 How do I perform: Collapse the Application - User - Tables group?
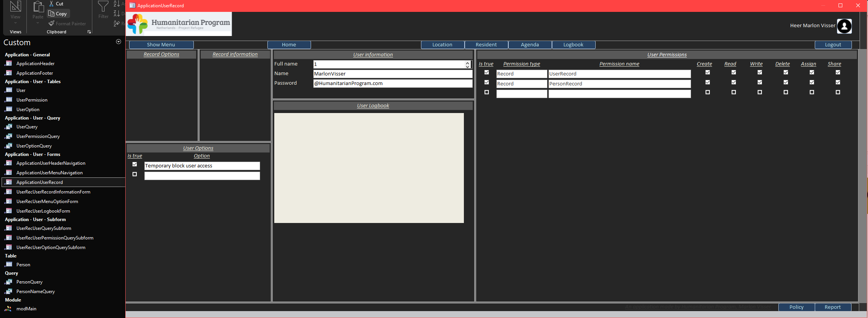point(33,82)
